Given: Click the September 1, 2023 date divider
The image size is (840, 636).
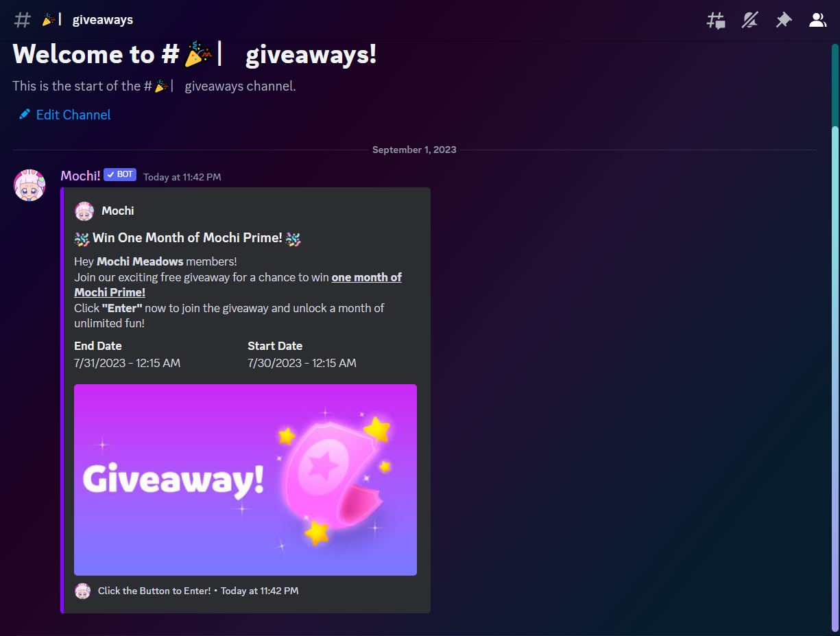Looking at the screenshot, I should click(414, 150).
